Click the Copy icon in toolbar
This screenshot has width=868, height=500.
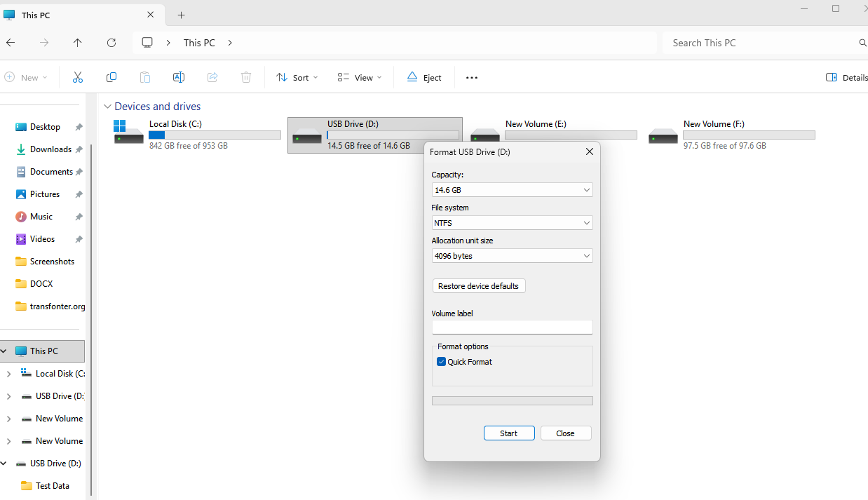click(111, 77)
